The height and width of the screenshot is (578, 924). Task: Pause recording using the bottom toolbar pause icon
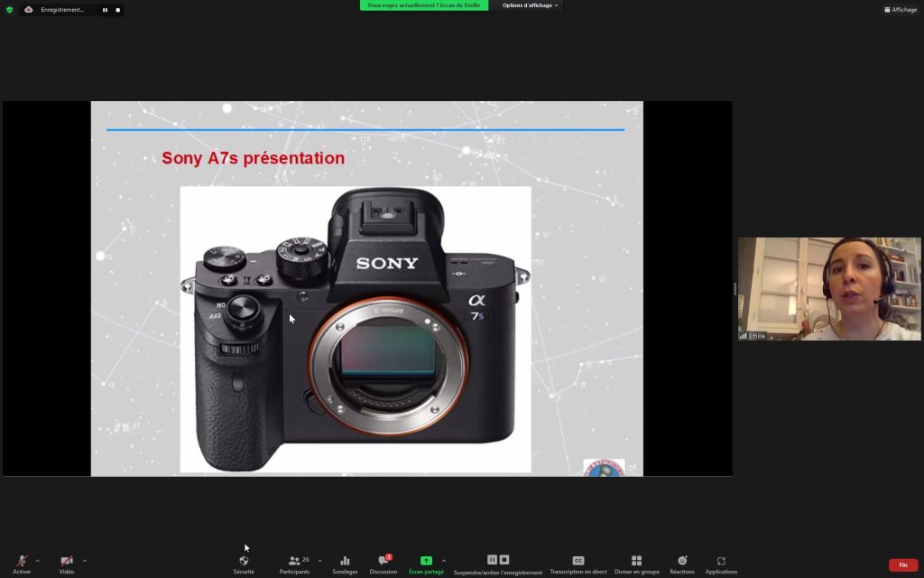(492, 560)
